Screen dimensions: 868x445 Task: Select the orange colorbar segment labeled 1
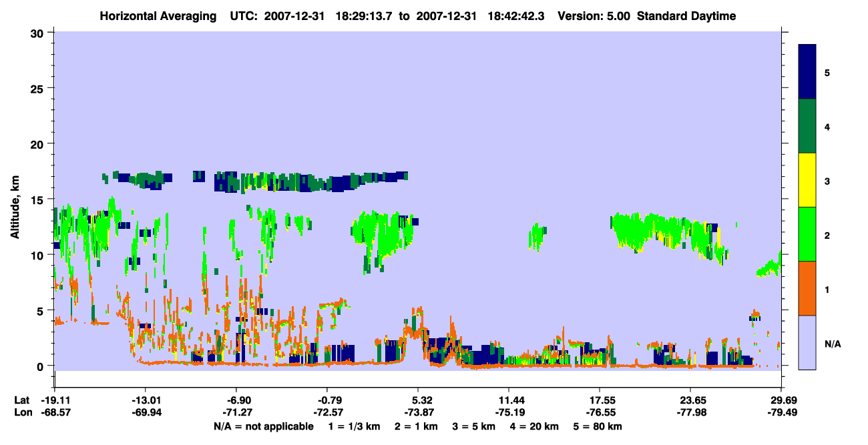click(807, 288)
